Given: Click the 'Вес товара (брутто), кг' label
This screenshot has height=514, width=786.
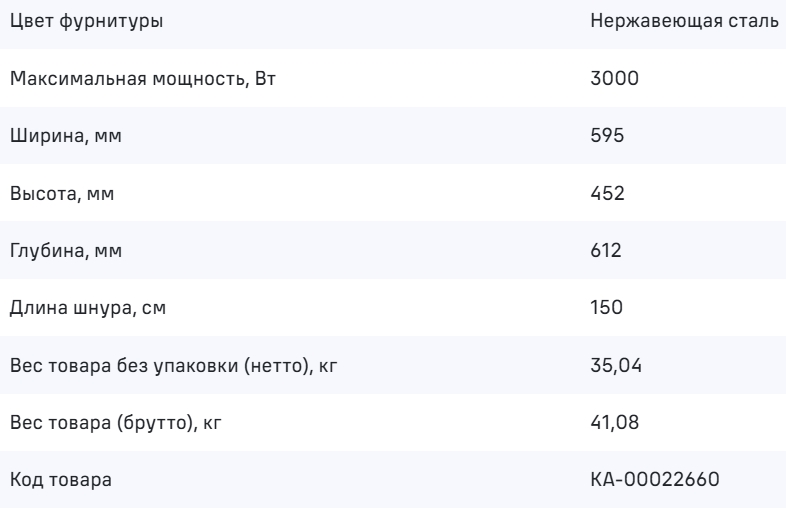Looking at the screenshot, I should coord(115,423).
